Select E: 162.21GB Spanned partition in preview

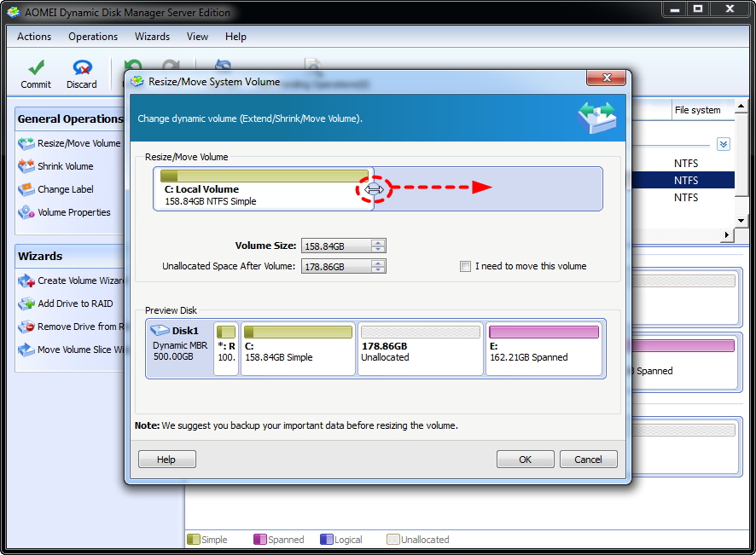tap(544, 349)
